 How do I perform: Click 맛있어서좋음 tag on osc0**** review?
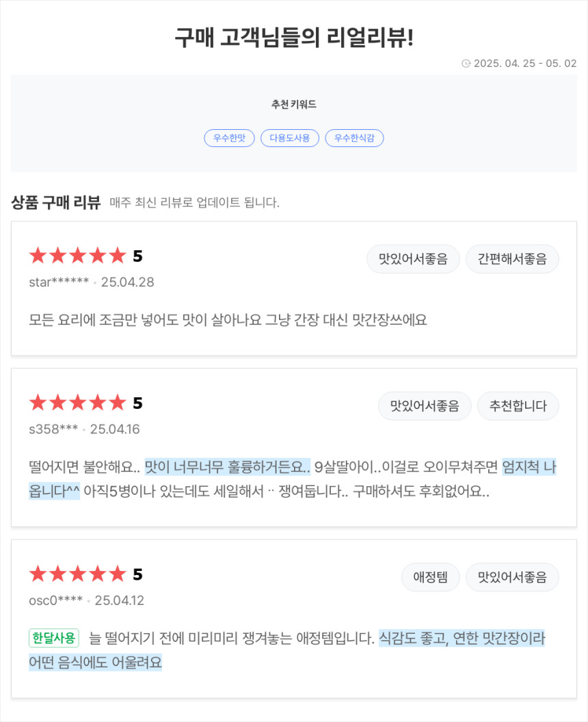pos(513,577)
